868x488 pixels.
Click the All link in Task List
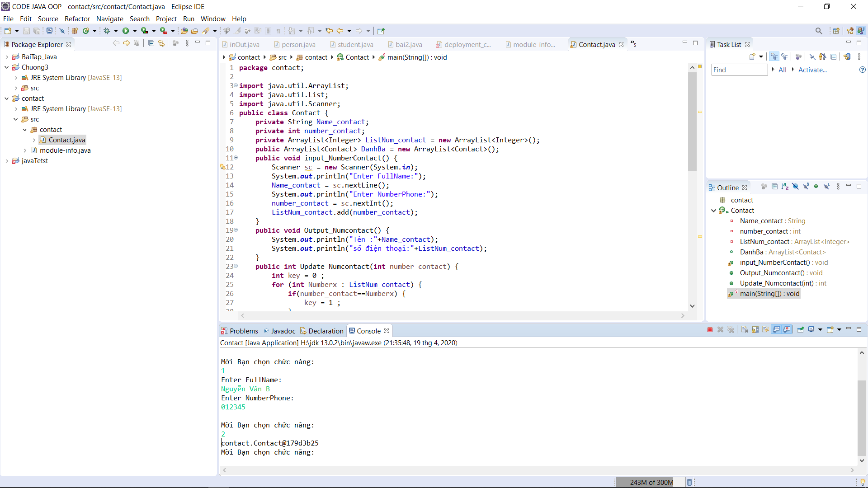(x=782, y=70)
